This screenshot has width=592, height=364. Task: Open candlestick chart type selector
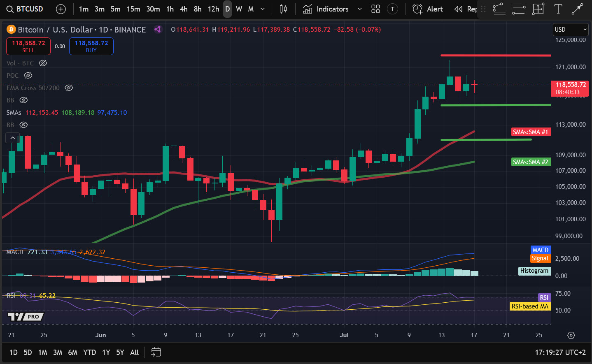pyautogui.click(x=283, y=9)
